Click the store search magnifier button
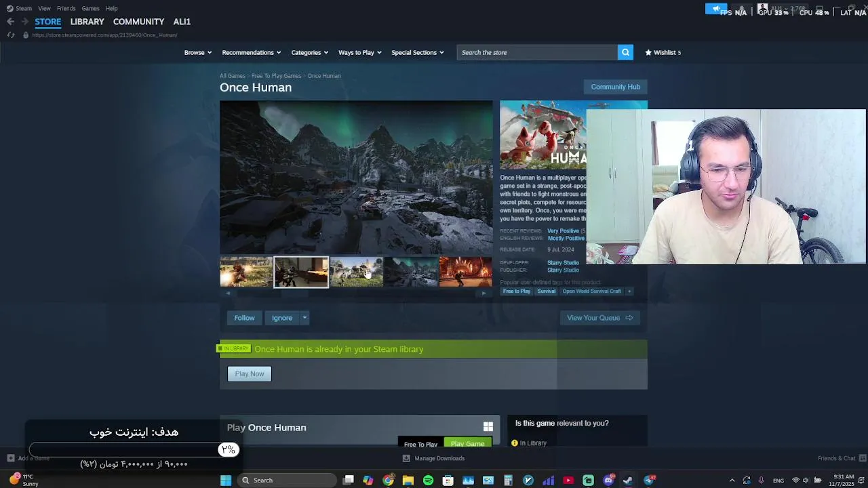 point(625,52)
